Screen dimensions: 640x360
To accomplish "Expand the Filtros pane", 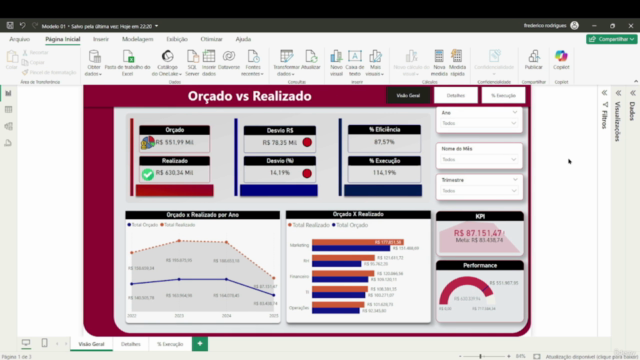I will pyautogui.click(x=604, y=93).
